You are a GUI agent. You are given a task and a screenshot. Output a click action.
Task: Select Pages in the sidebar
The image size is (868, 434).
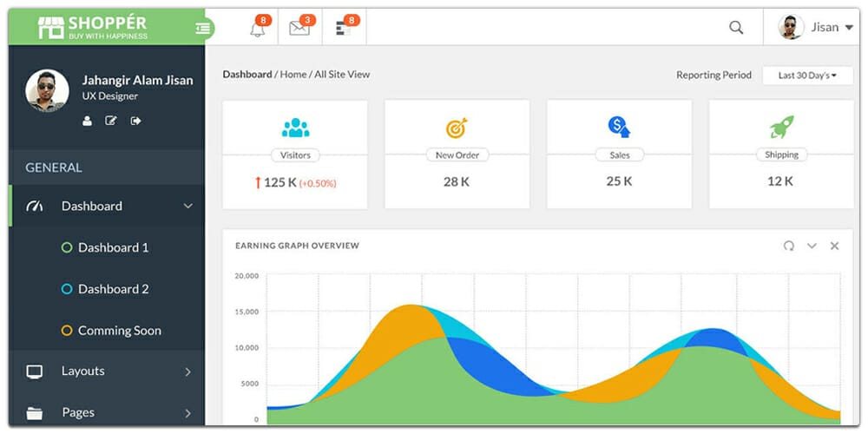click(78, 412)
